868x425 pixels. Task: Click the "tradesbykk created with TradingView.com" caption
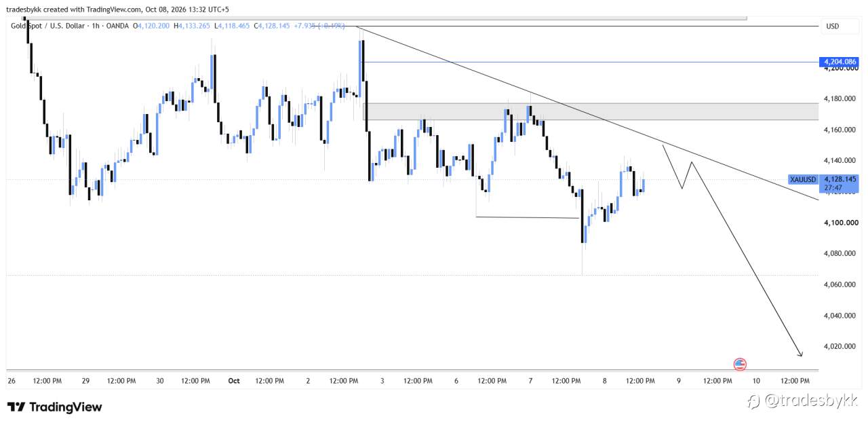tap(73, 10)
